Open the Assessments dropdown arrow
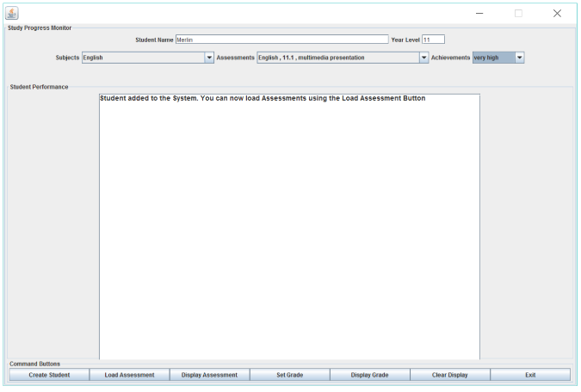The width and height of the screenshot is (581, 392). (x=423, y=58)
